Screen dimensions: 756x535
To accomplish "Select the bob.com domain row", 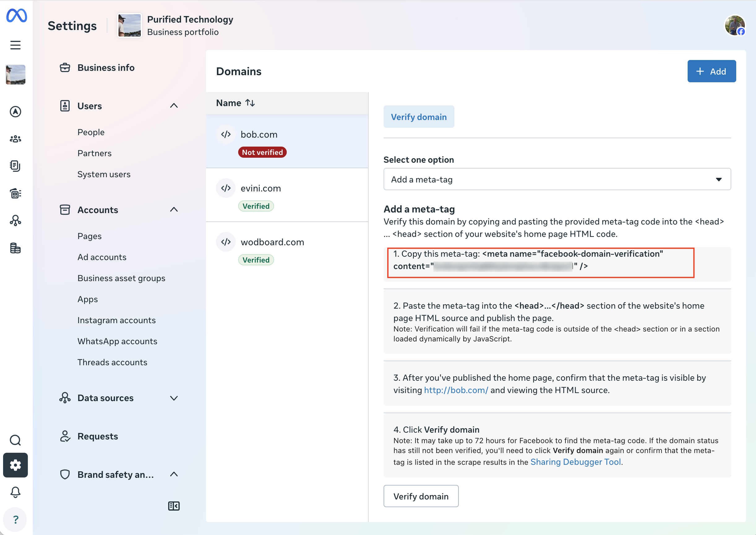I will point(287,141).
